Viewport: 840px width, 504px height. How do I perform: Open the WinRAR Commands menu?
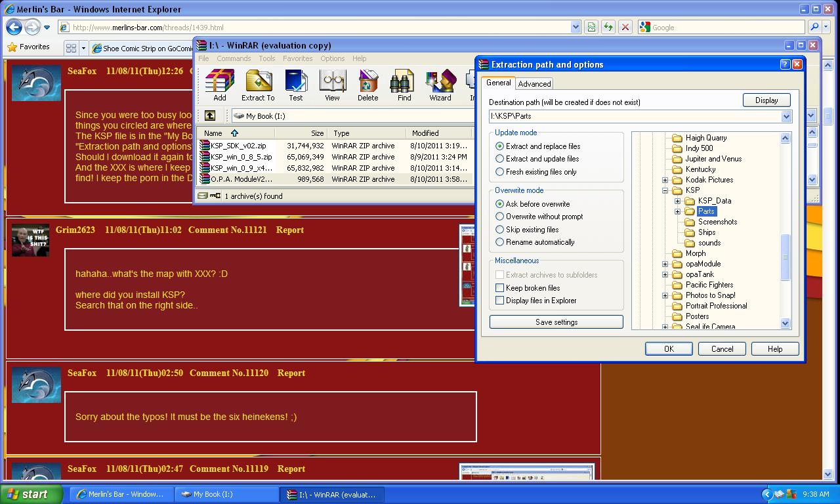[x=234, y=58]
